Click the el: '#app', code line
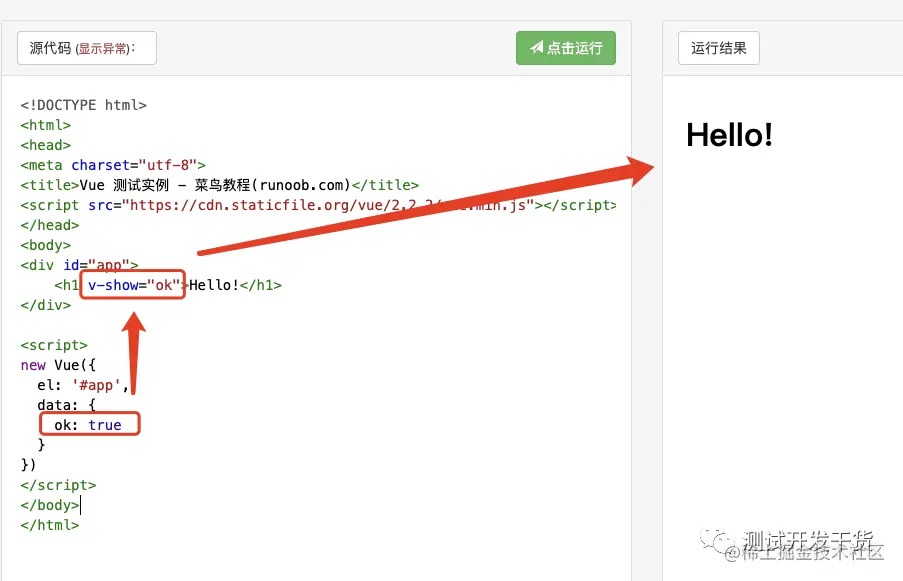The image size is (903, 581). coord(83,385)
